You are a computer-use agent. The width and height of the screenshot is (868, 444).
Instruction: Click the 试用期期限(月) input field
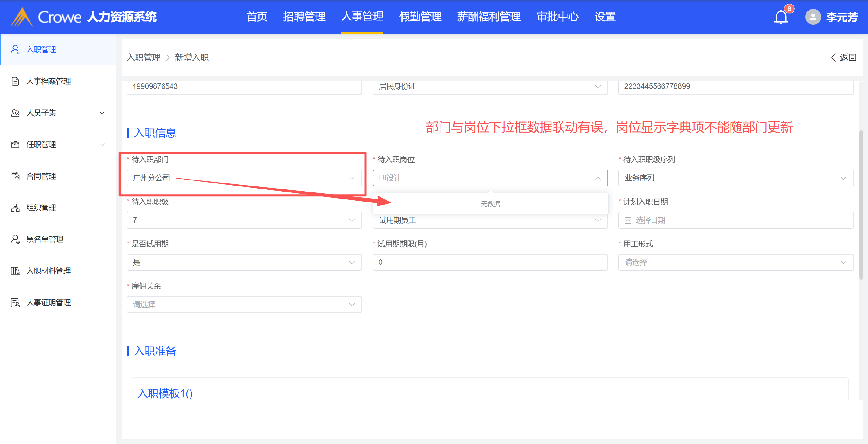tap(490, 262)
